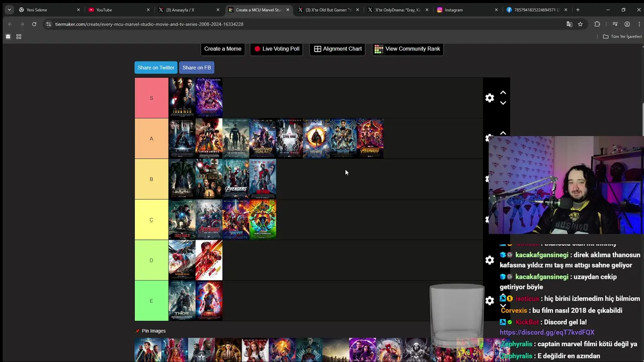Click Share on Twitter
This screenshot has height=362, width=644.
[156, 68]
